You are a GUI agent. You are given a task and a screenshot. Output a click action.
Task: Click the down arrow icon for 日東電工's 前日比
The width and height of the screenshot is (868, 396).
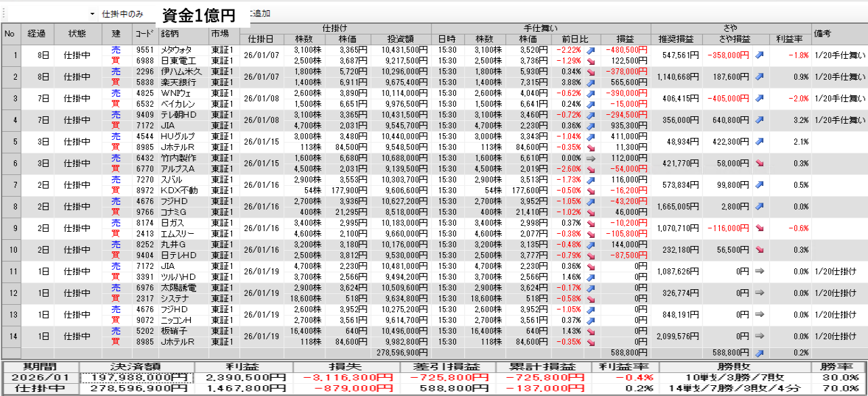pyautogui.click(x=590, y=61)
